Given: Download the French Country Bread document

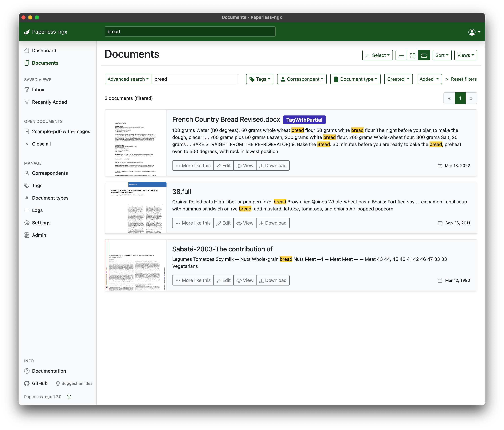Looking at the screenshot, I should (273, 166).
